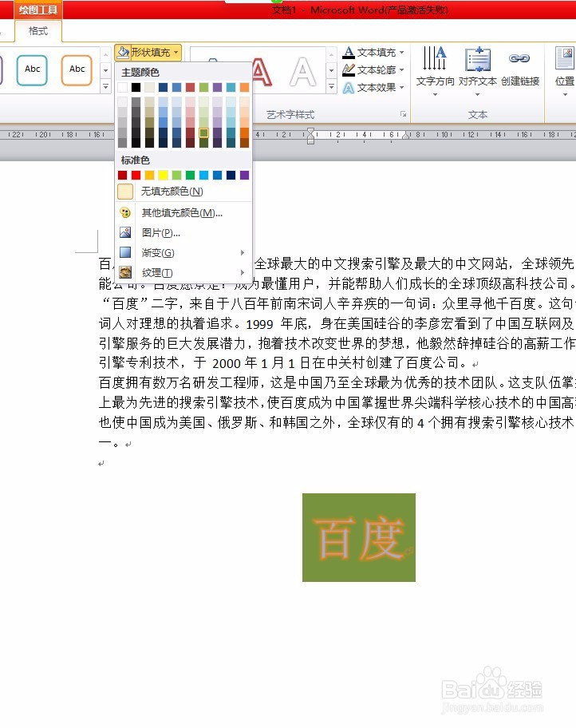The width and height of the screenshot is (576, 728).
Task: Click the Text Outline pen icon
Action: pyautogui.click(x=349, y=69)
